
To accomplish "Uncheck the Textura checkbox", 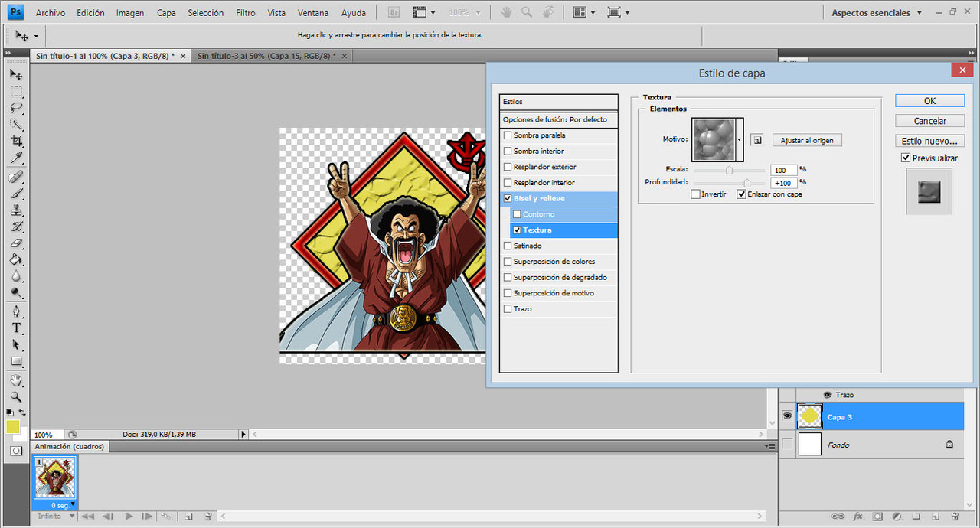I will click(518, 230).
